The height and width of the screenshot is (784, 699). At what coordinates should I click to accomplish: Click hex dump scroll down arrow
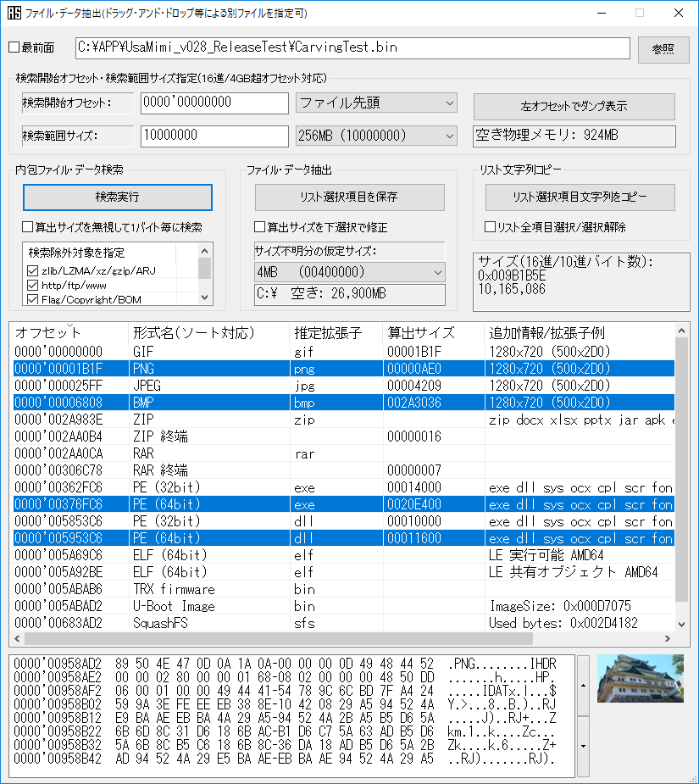[583, 746]
